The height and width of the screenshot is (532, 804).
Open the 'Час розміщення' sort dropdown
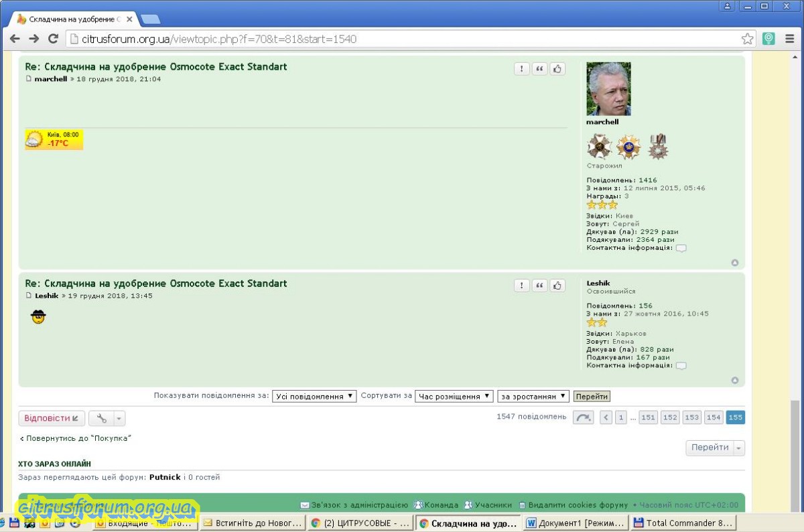click(x=454, y=397)
